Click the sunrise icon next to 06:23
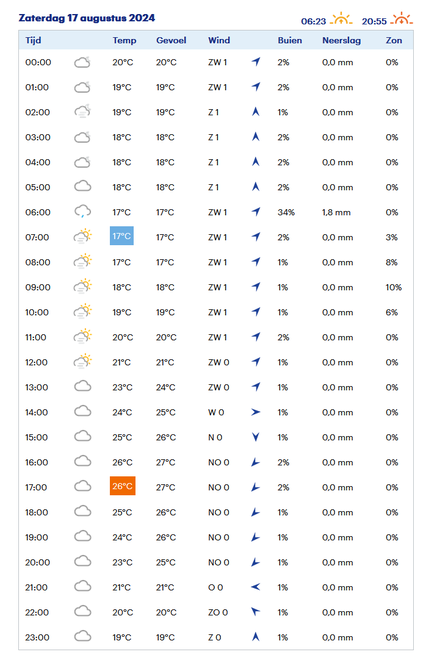Screen dimensions: 426x663 click(341, 19)
